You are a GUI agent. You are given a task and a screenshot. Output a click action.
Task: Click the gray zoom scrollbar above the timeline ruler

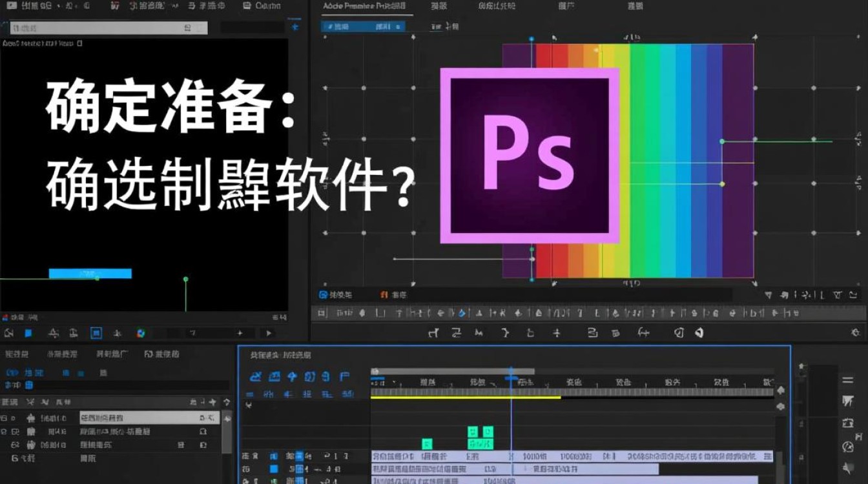(452, 371)
